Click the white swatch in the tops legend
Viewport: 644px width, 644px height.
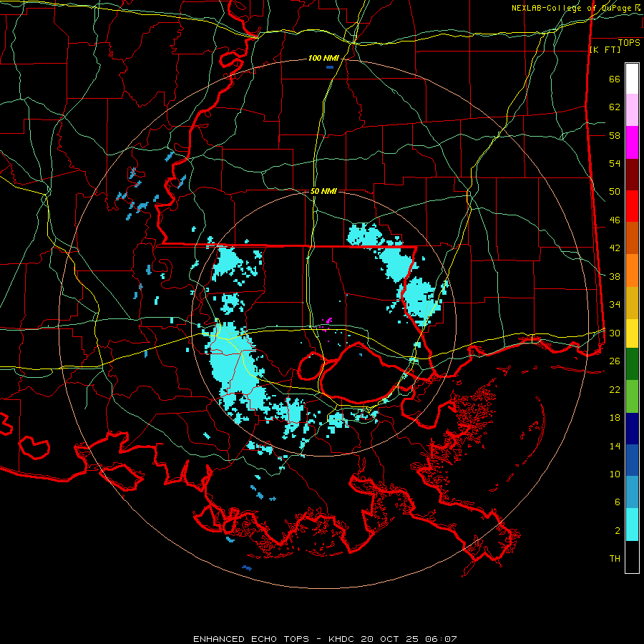[x=632, y=79]
